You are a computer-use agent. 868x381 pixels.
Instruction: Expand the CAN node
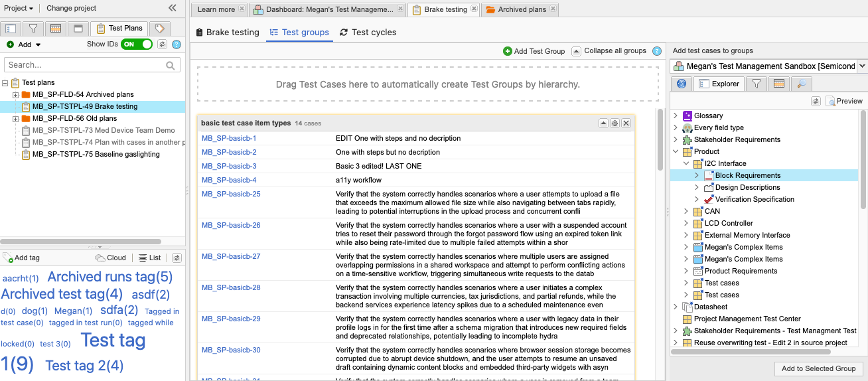pyautogui.click(x=686, y=211)
